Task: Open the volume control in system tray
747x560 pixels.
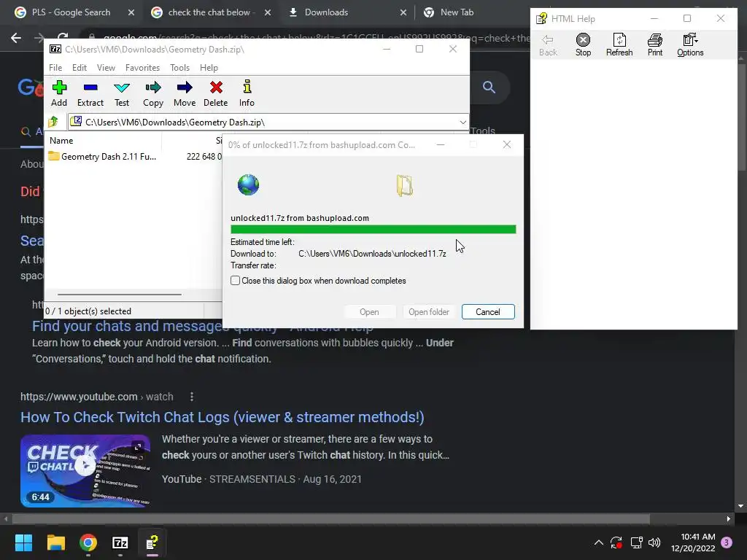Action: coord(654,542)
